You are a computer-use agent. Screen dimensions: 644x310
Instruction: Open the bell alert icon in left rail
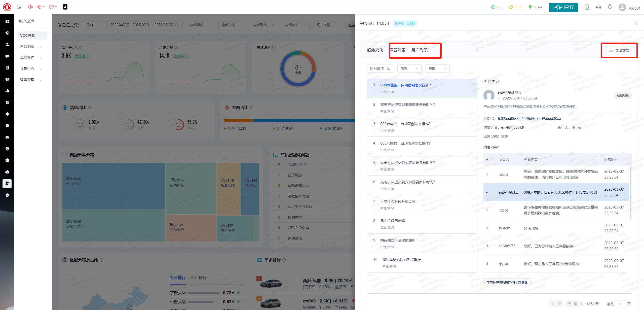(x=7, y=114)
